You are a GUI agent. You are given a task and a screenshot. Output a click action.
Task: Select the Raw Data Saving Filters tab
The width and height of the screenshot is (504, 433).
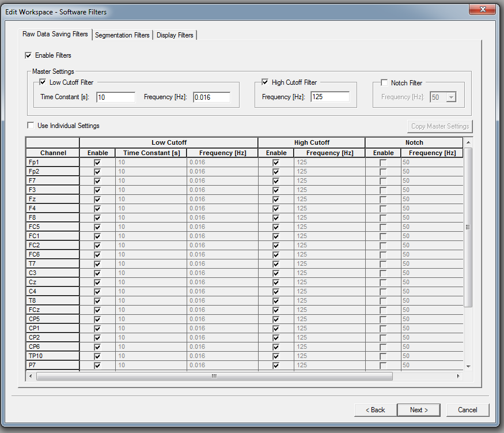[55, 34]
